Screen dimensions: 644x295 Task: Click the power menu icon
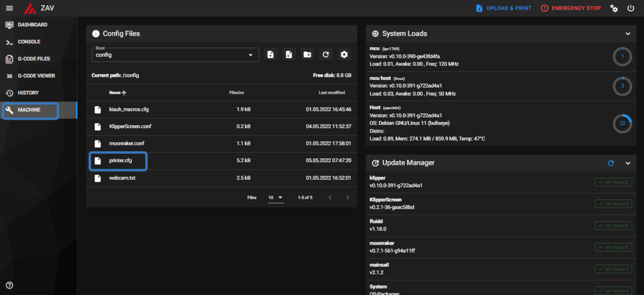click(631, 8)
